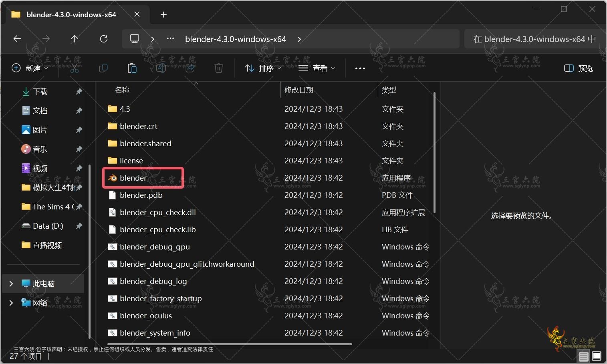Open The Sims 4 folder in sidebar
This screenshot has height=364, width=607.
tap(48, 207)
